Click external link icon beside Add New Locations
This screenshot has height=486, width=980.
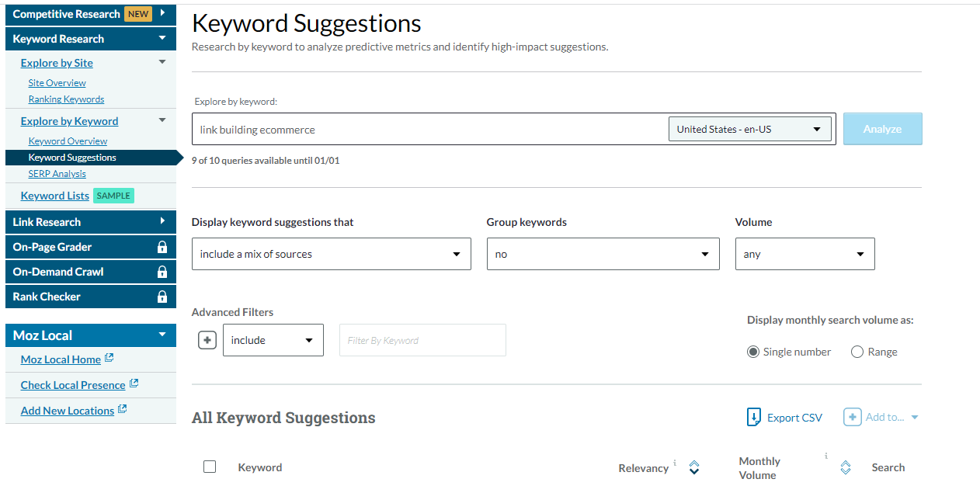coord(122,409)
